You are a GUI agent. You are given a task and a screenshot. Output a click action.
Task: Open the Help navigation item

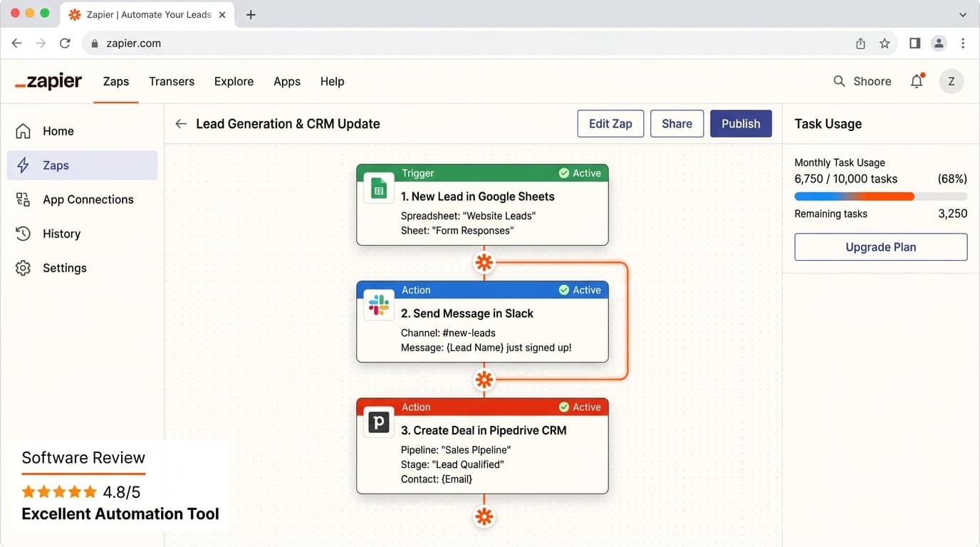pyautogui.click(x=332, y=81)
